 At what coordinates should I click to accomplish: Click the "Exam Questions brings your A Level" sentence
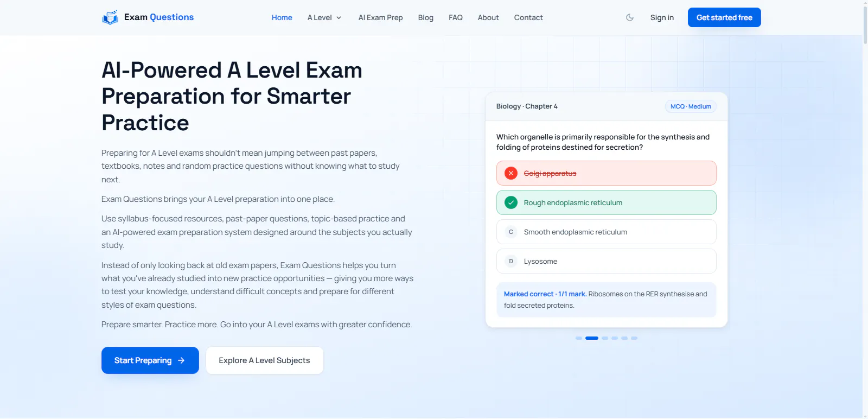[x=218, y=199]
